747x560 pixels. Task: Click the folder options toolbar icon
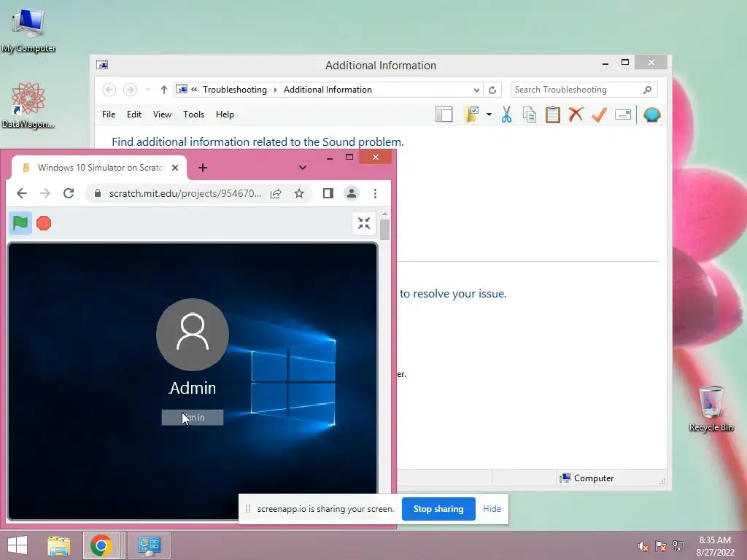click(471, 114)
